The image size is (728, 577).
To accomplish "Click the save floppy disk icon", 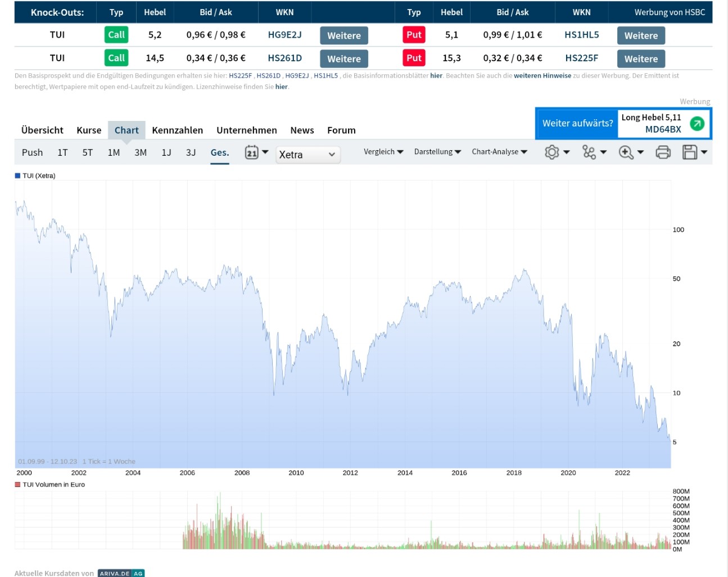I will (x=690, y=152).
